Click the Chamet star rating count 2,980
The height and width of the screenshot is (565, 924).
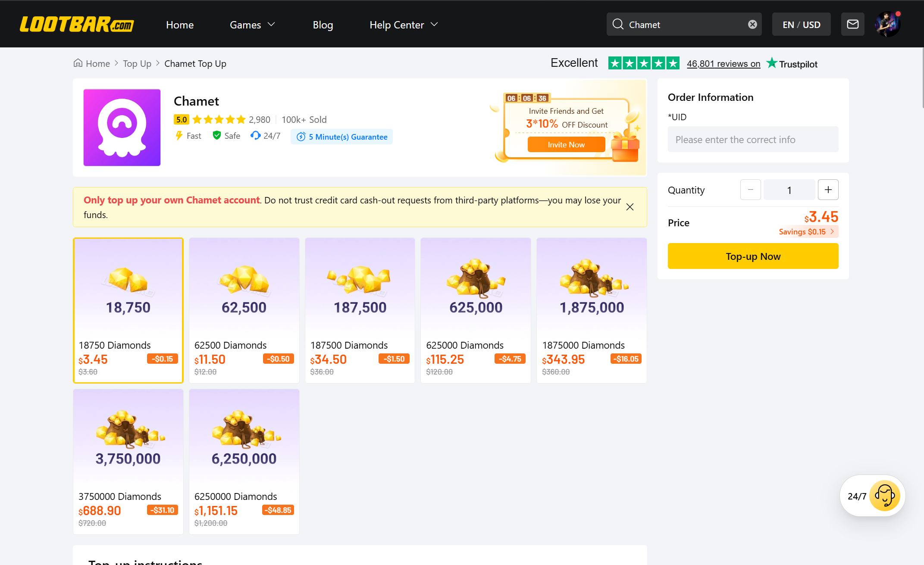(260, 119)
